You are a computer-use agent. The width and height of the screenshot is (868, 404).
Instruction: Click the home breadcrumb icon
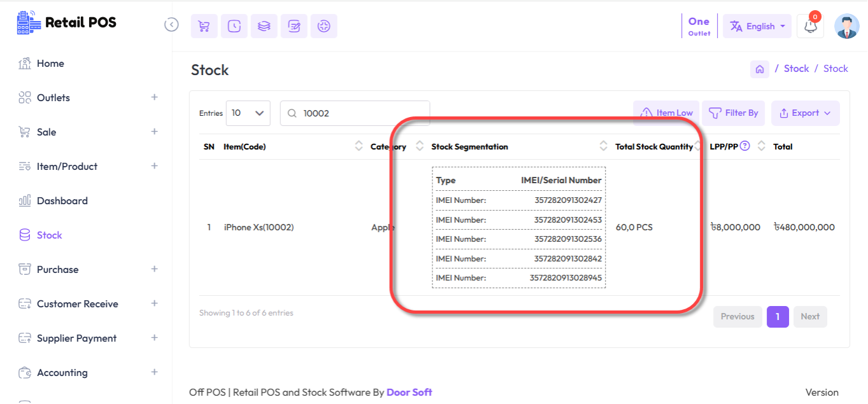coord(759,69)
